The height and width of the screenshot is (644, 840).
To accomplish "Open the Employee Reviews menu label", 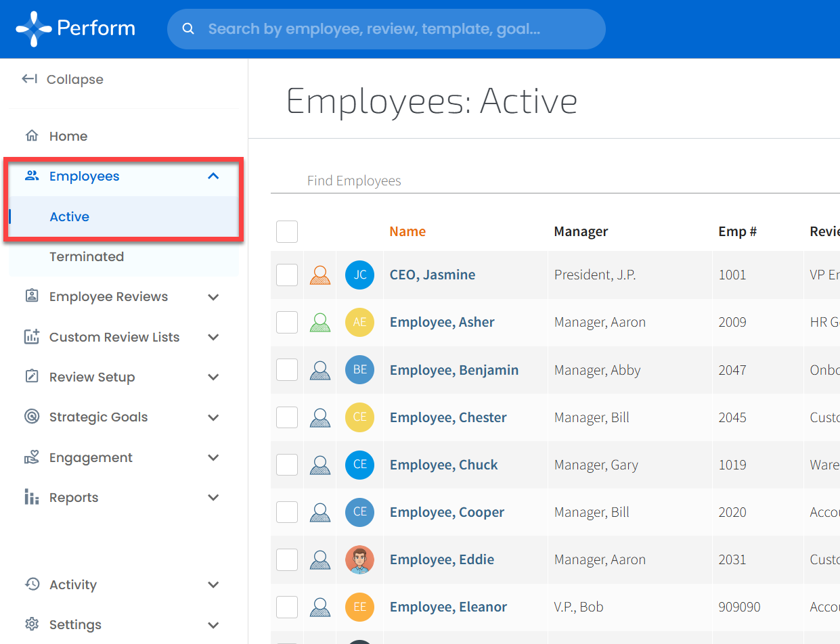I will tap(108, 296).
